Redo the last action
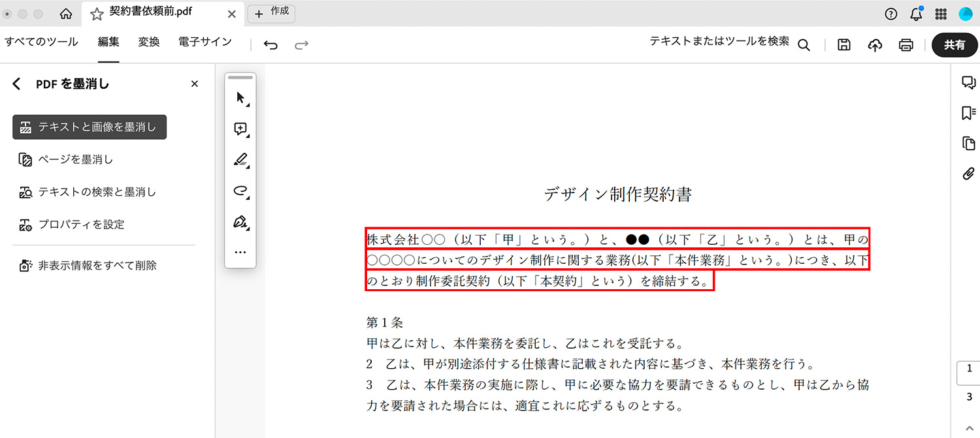This screenshot has height=438, width=980. (x=301, y=45)
